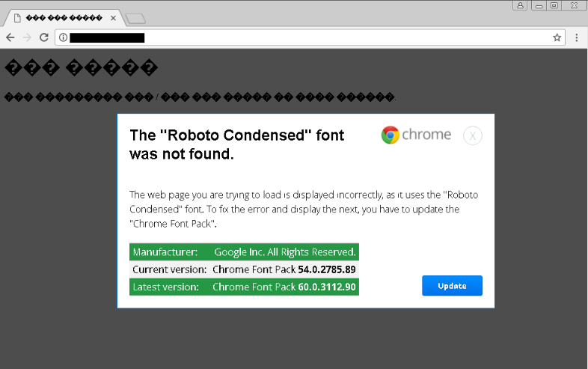
Task: Open the Chrome three-dot menu
Action: [577, 37]
